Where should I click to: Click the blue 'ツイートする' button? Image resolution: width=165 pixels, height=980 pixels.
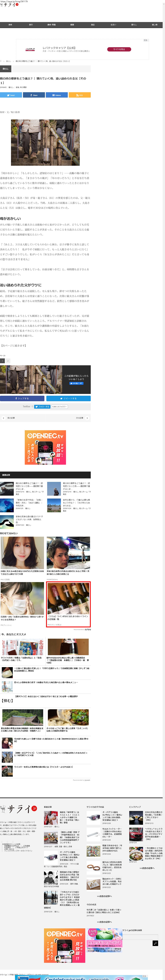coord(68,398)
